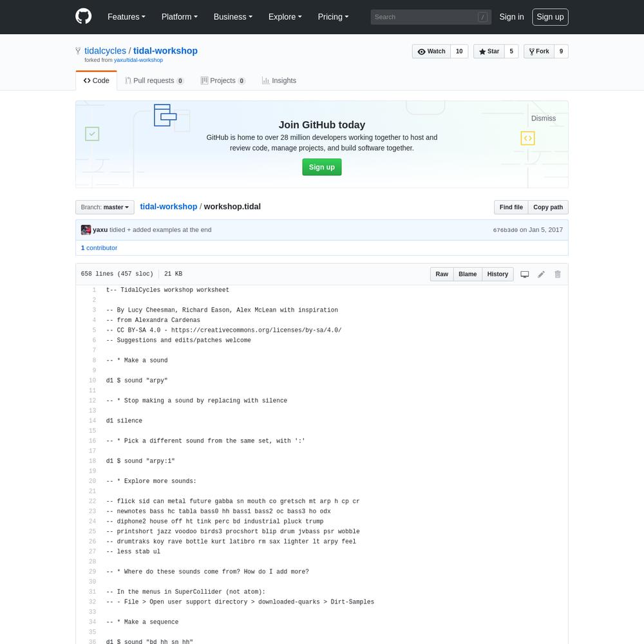Expand the Pricing menu
The image size is (644, 644).
tap(333, 17)
